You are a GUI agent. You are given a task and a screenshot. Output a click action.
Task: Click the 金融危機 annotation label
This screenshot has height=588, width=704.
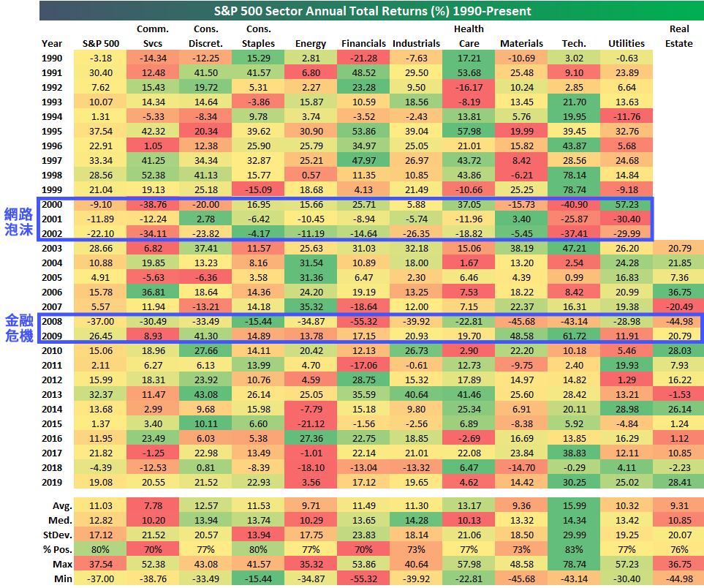(x=19, y=328)
